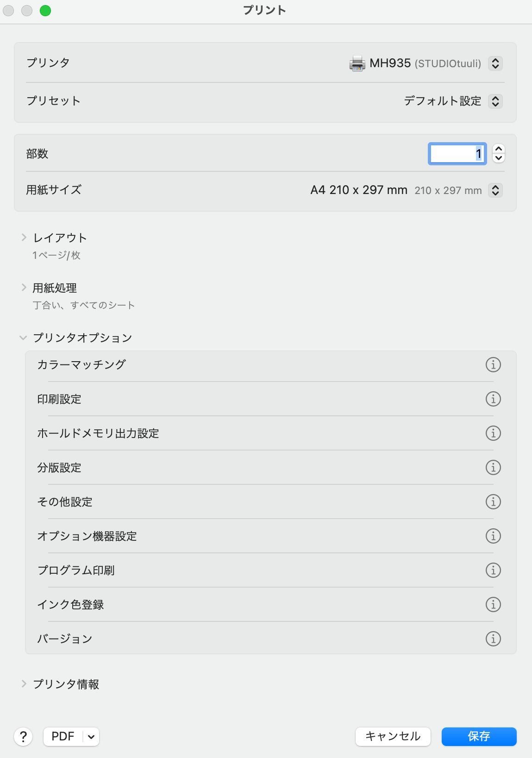Open the help question mark button
The width and height of the screenshot is (532, 758).
pyautogui.click(x=23, y=736)
